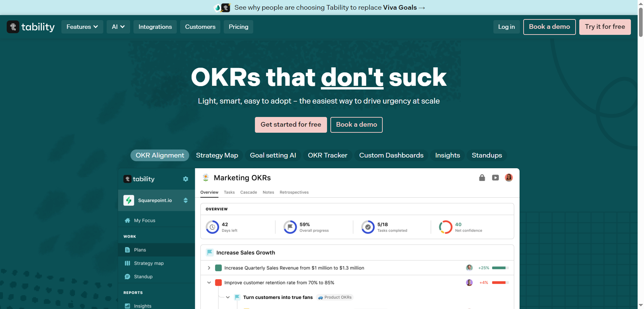
Task: Switch to the Cascade tab
Action: pos(249,192)
